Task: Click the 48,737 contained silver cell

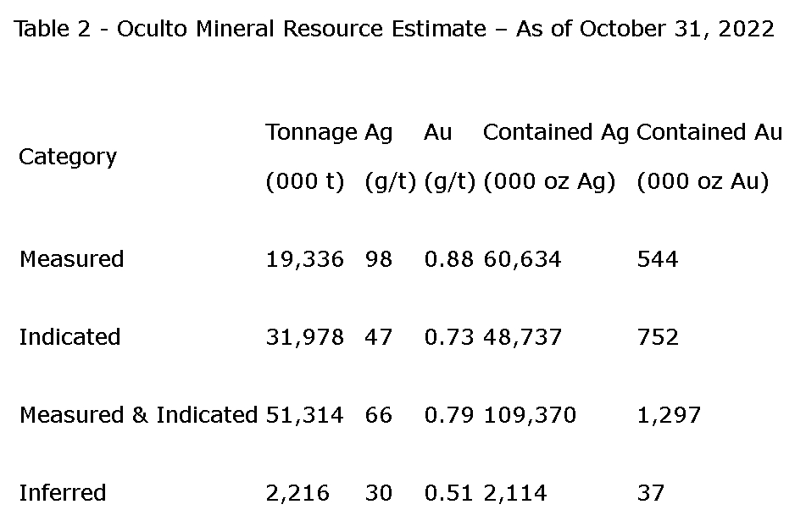Action: [522, 337]
